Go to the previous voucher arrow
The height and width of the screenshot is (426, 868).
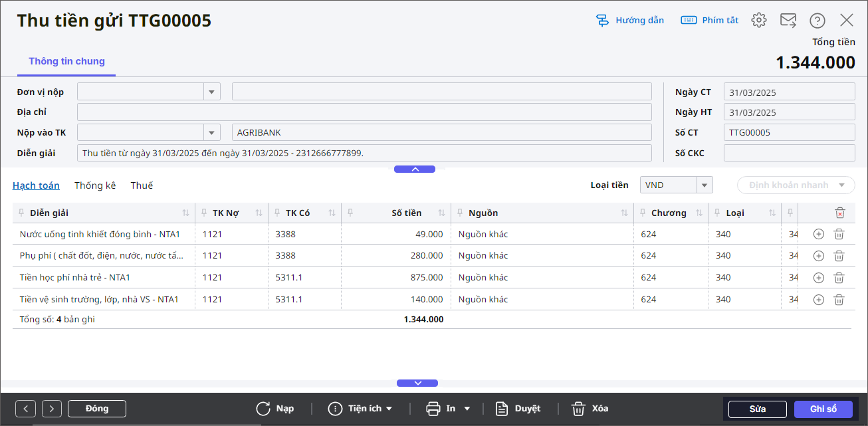[x=25, y=409]
